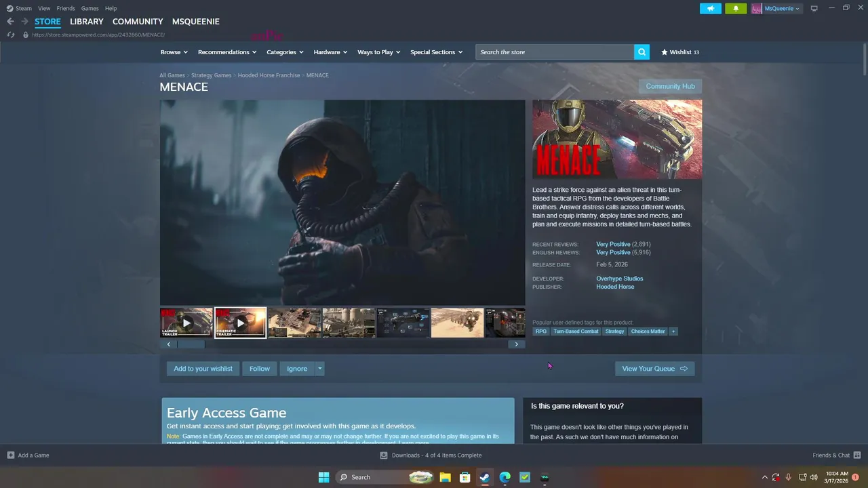Switch to the COMMUNITY tab

138,22
